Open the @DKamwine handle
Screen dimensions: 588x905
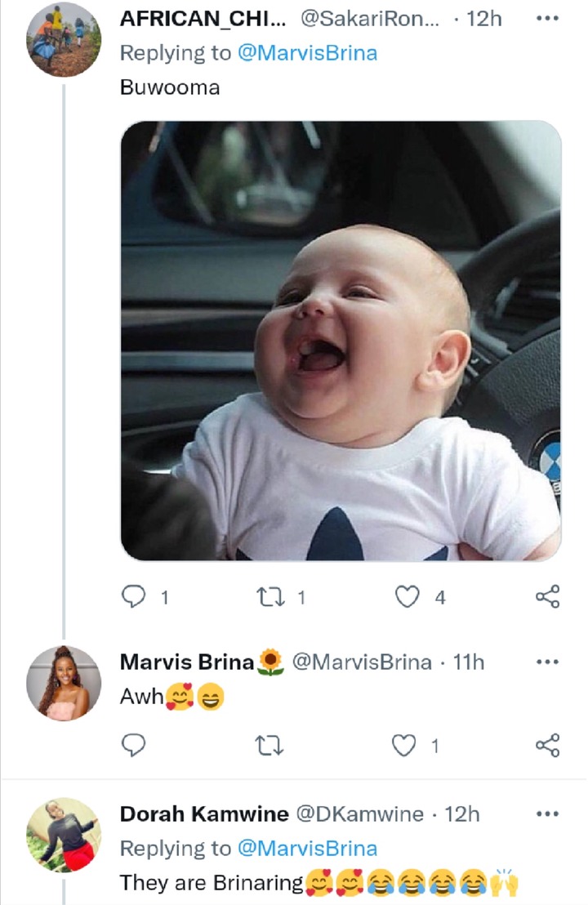360,814
